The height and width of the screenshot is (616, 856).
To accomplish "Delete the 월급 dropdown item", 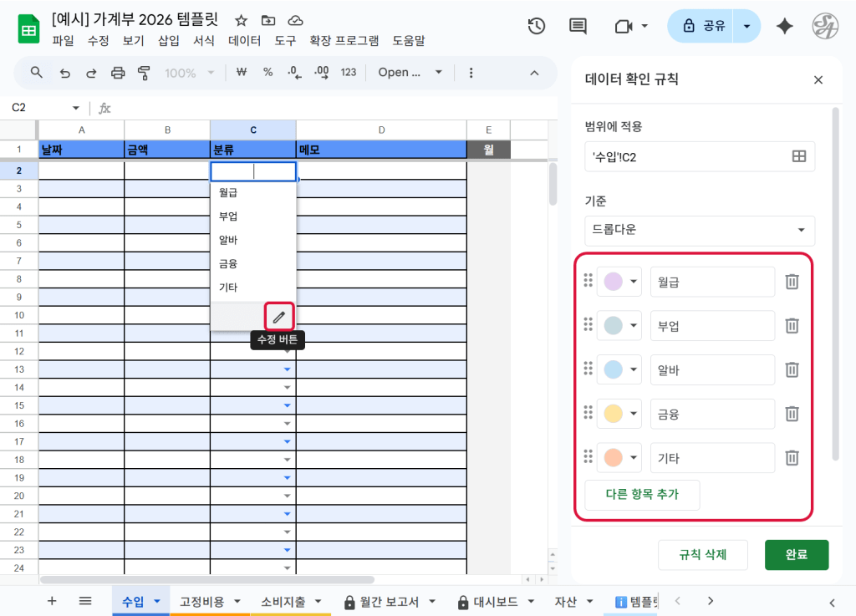I will pyautogui.click(x=792, y=282).
